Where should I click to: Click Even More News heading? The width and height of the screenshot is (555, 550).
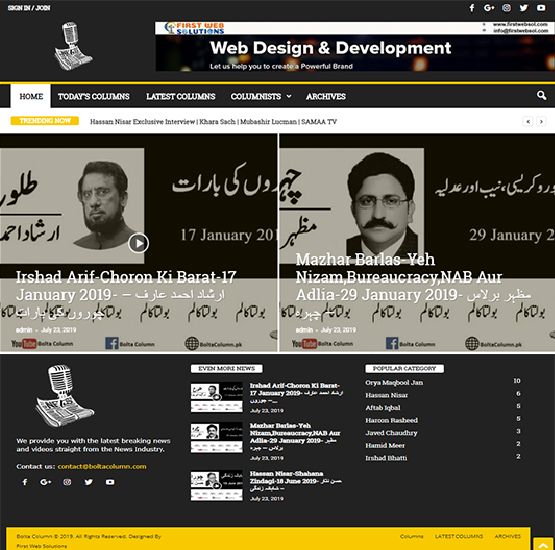227,368
